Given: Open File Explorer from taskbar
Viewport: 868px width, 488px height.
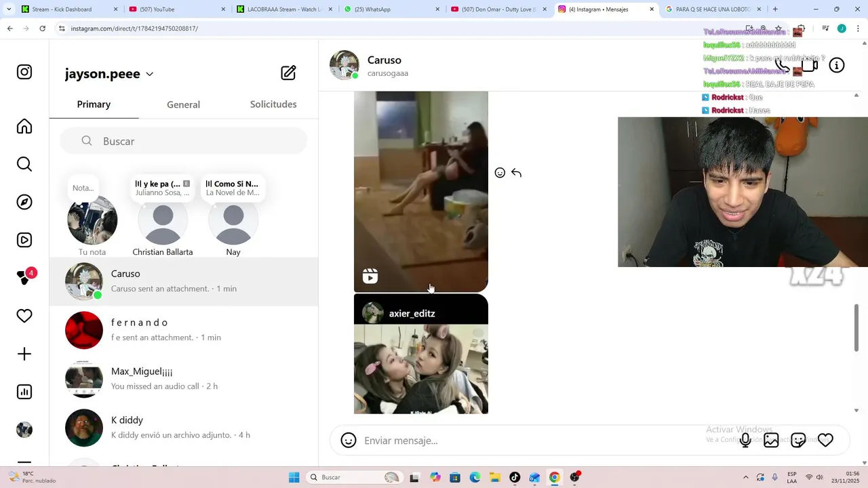Looking at the screenshot, I should click(495, 477).
